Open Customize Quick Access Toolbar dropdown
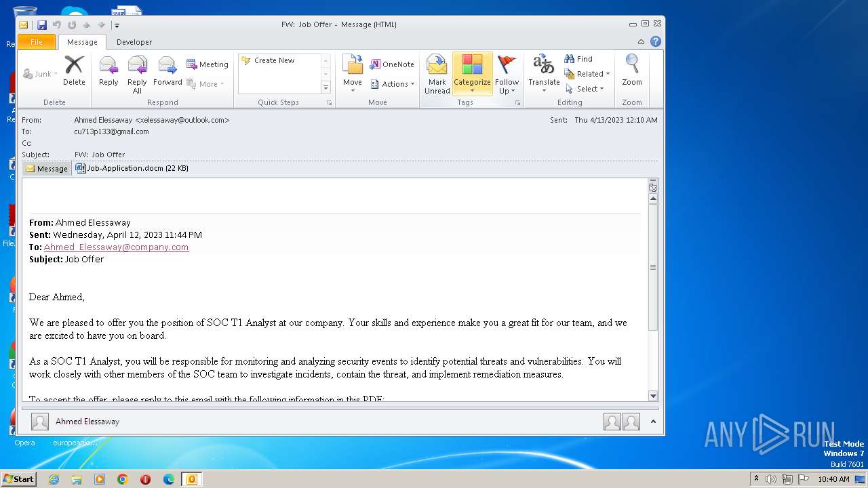 click(117, 25)
